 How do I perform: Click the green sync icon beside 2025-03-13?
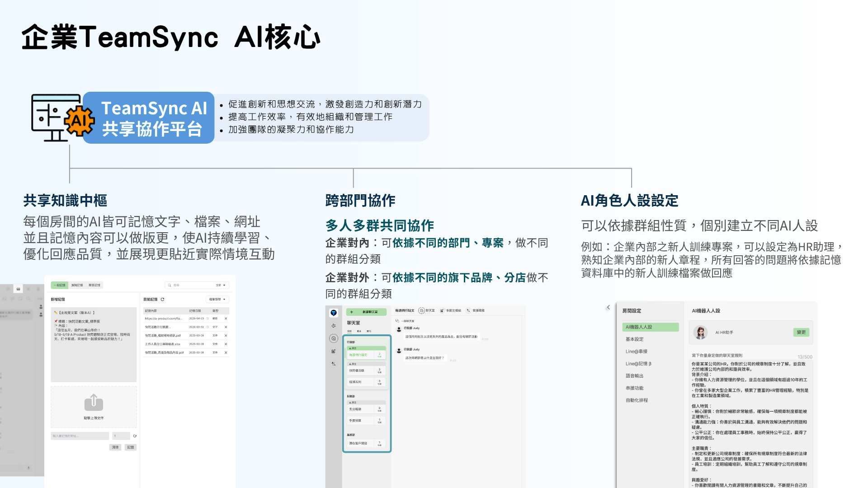(208, 327)
